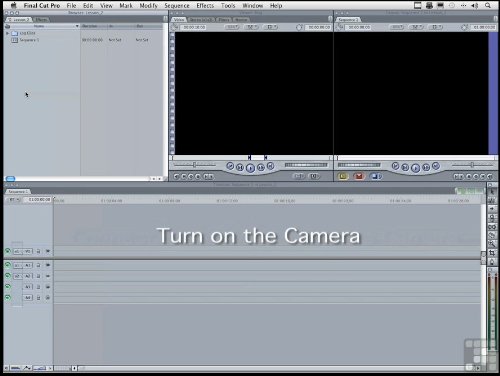Click the Log Clips bin folder icon
This screenshot has width=500, height=376.
pyautogui.click(x=15, y=33)
